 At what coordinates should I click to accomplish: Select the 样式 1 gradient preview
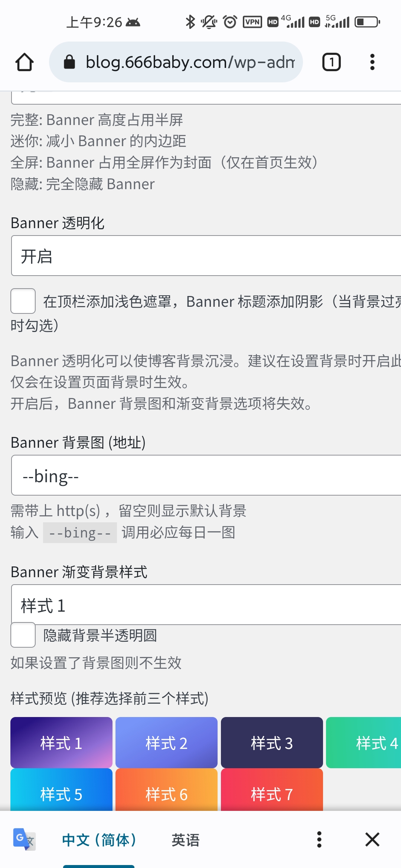pos(61,743)
